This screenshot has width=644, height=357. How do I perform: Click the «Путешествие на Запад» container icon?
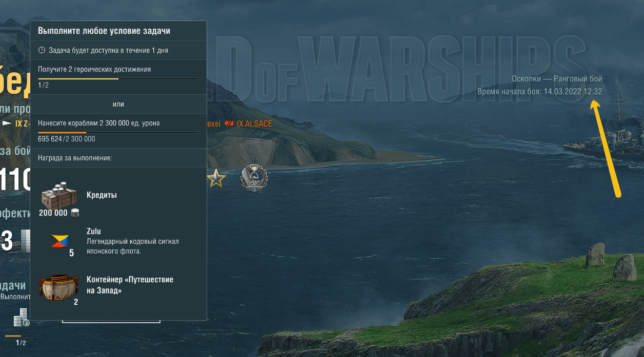coord(58,287)
